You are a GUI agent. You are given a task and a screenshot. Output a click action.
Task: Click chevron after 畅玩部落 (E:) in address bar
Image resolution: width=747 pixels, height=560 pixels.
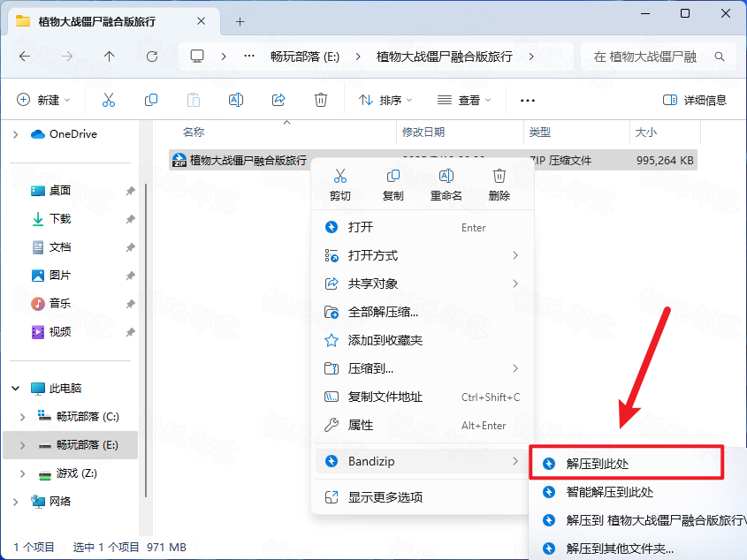click(358, 57)
